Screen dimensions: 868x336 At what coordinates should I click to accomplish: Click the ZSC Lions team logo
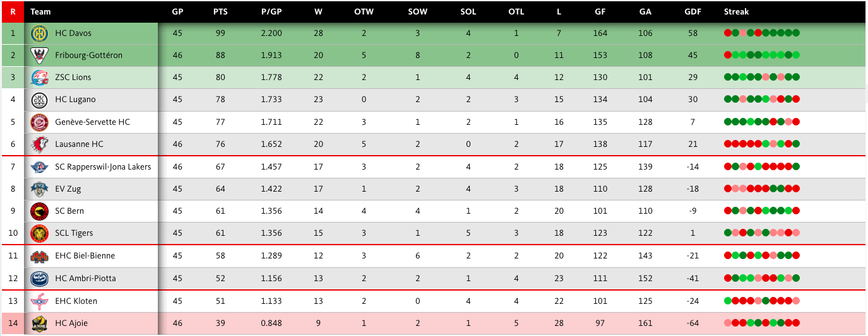pos(39,78)
